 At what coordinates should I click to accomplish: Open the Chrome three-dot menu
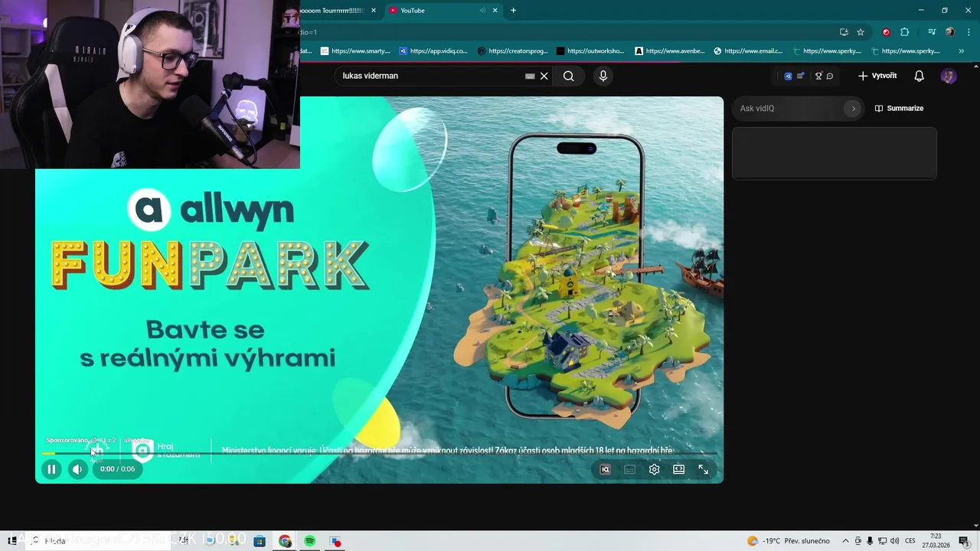pos(967,32)
